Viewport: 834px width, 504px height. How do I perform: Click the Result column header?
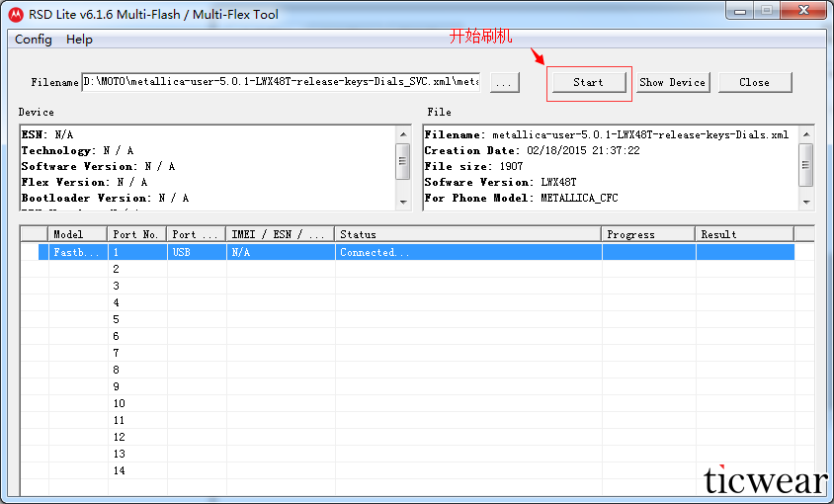pyautogui.click(x=744, y=235)
